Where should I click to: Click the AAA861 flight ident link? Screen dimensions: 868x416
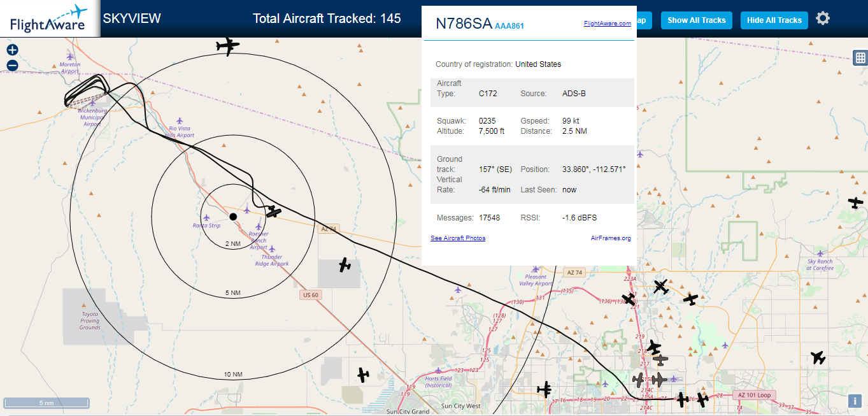point(509,26)
